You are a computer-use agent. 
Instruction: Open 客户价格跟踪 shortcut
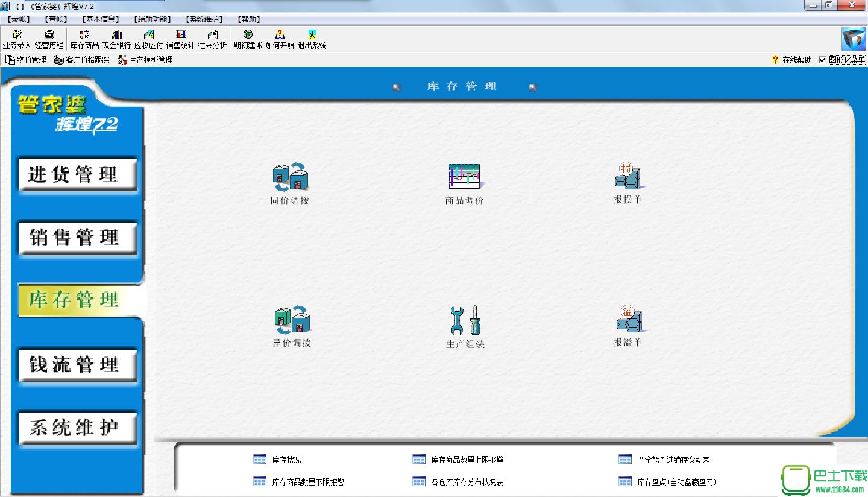(x=82, y=60)
